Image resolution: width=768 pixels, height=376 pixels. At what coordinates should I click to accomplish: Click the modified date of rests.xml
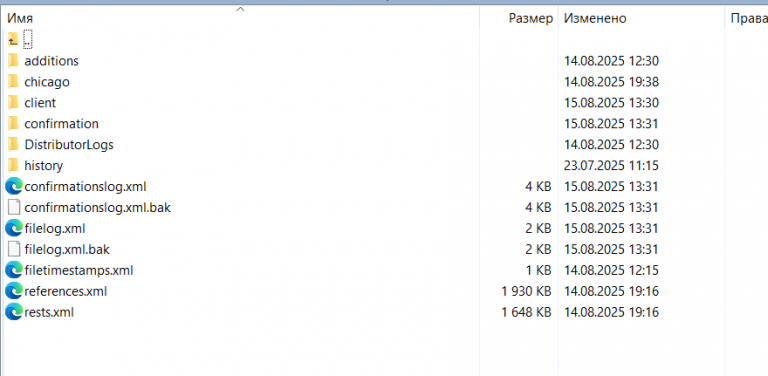pos(611,312)
